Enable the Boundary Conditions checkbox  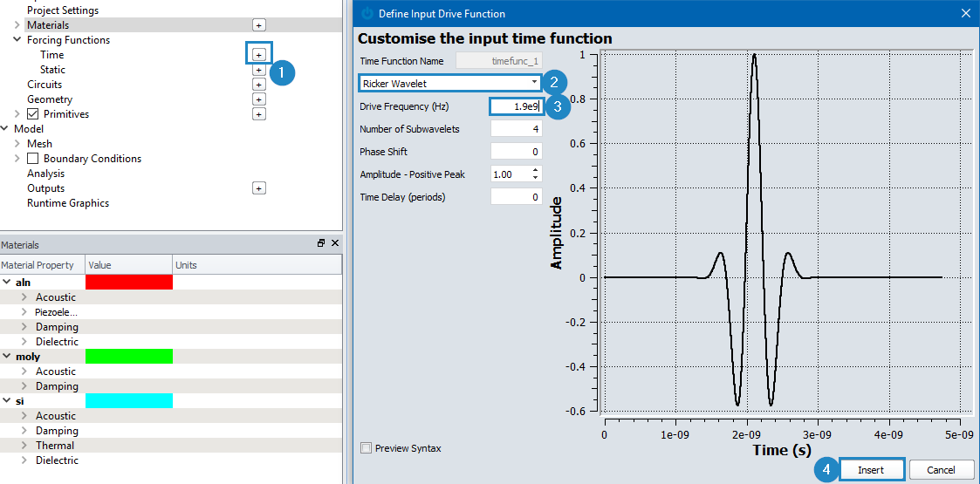click(32, 159)
